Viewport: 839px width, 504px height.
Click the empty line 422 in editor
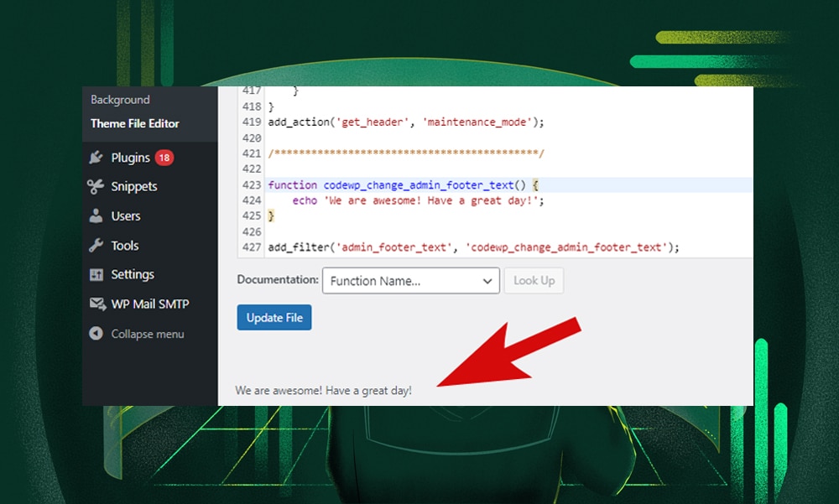pyautogui.click(x=419, y=169)
